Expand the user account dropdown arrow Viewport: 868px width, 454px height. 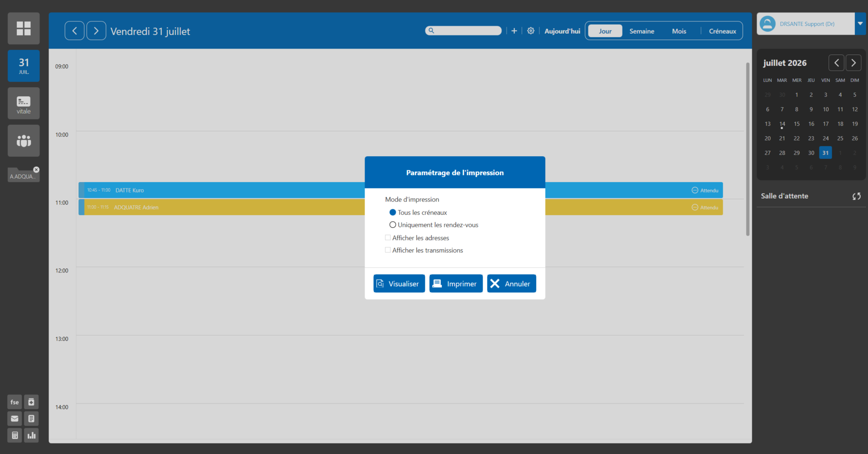(860, 24)
